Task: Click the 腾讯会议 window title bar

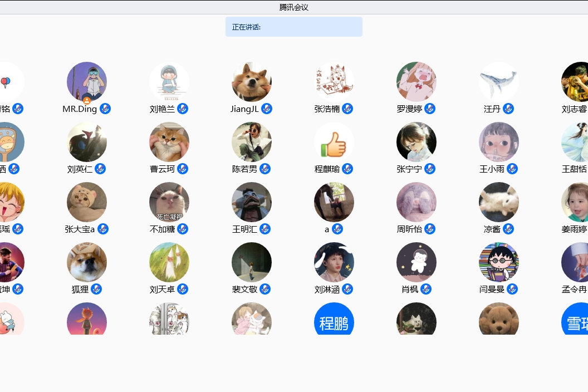Action: tap(294, 7)
